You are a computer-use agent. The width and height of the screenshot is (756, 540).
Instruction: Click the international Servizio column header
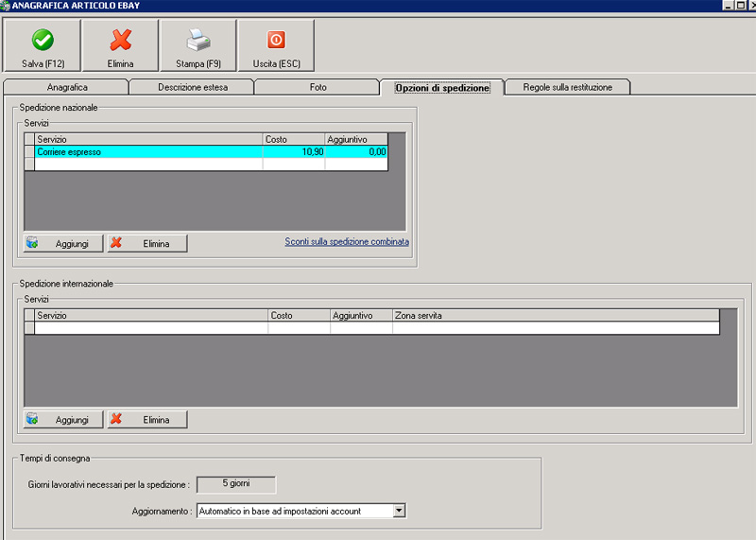tap(151, 316)
